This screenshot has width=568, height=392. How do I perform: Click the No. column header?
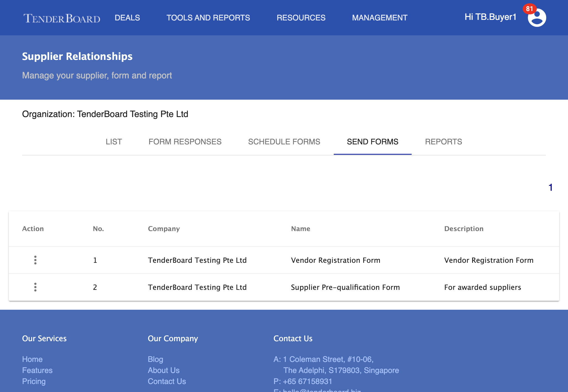[98, 229]
